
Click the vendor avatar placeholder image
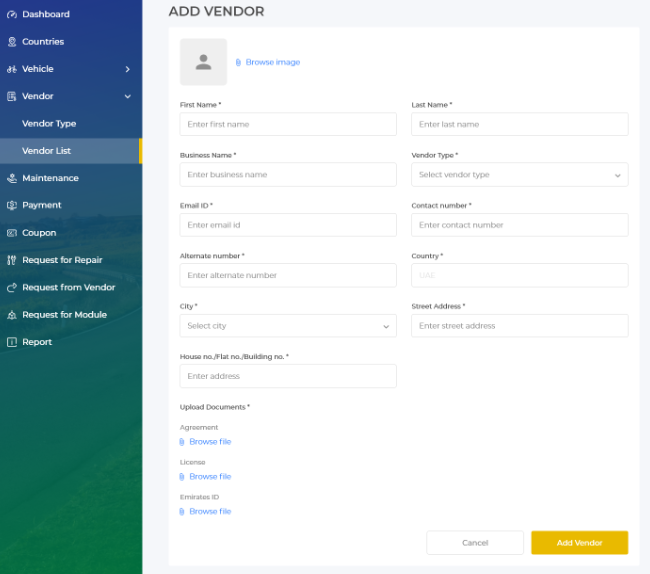204,62
